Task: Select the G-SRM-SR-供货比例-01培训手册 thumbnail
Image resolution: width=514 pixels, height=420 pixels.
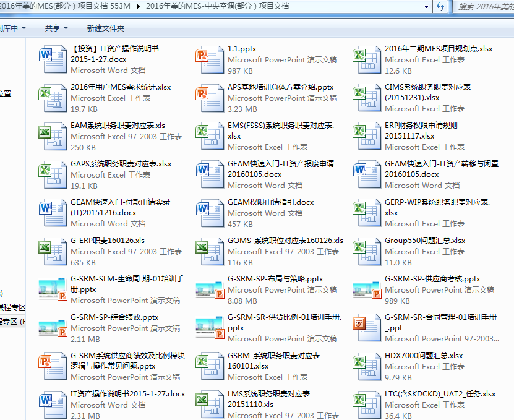Action: [210, 328]
